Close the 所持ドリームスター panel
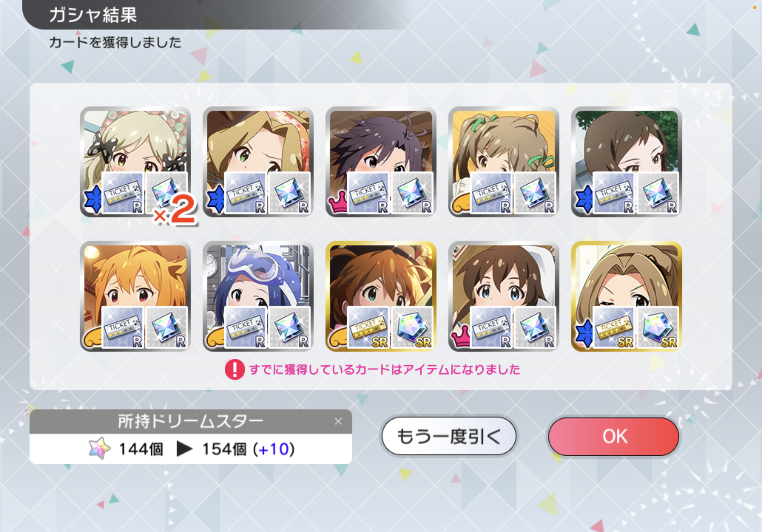The height and width of the screenshot is (532, 762). click(338, 421)
